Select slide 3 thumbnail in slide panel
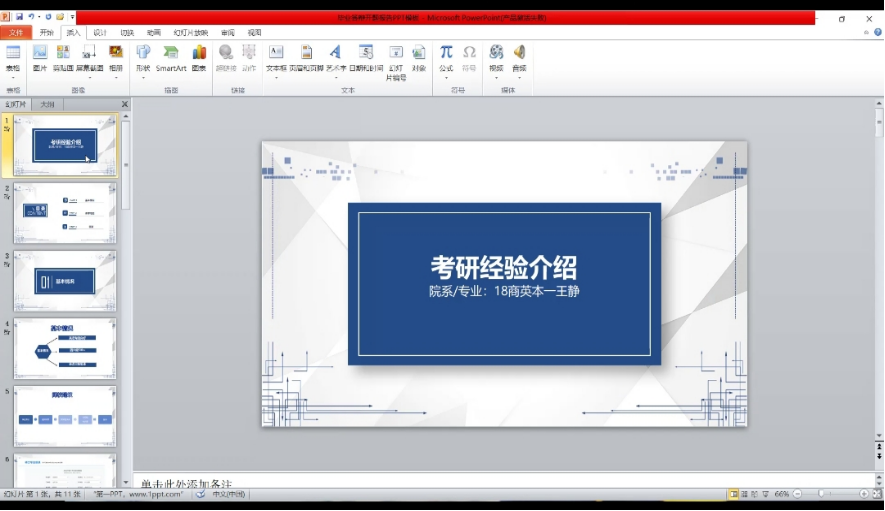This screenshot has width=885, height=511. 65,281
